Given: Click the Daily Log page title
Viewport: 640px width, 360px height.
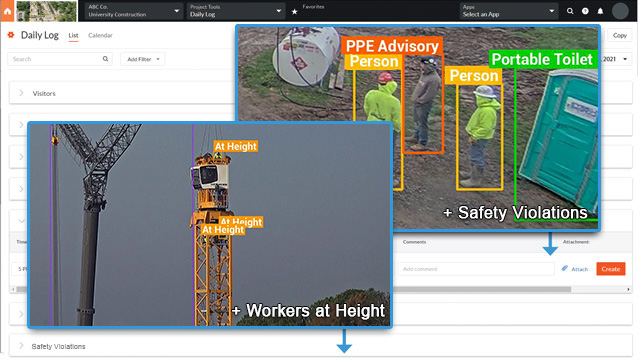Looking at the screenshot, I should coord(40,36).
